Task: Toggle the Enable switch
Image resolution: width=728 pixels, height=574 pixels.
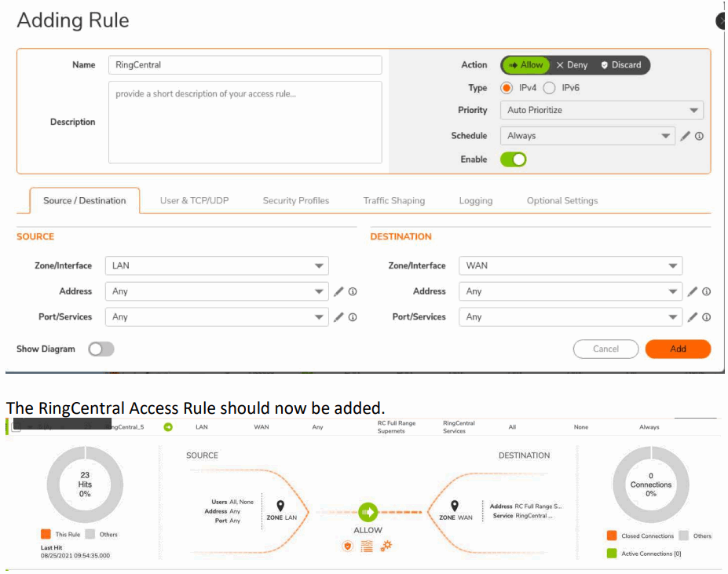Action: pyautogui.click(x=513, y=159)
